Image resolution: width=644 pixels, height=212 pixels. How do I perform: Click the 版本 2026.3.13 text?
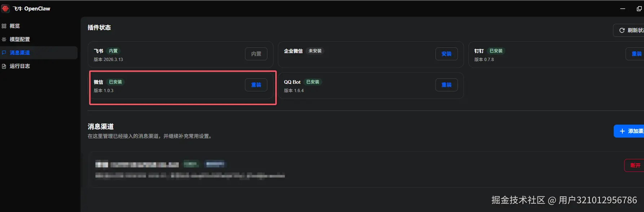pos(108,60)
